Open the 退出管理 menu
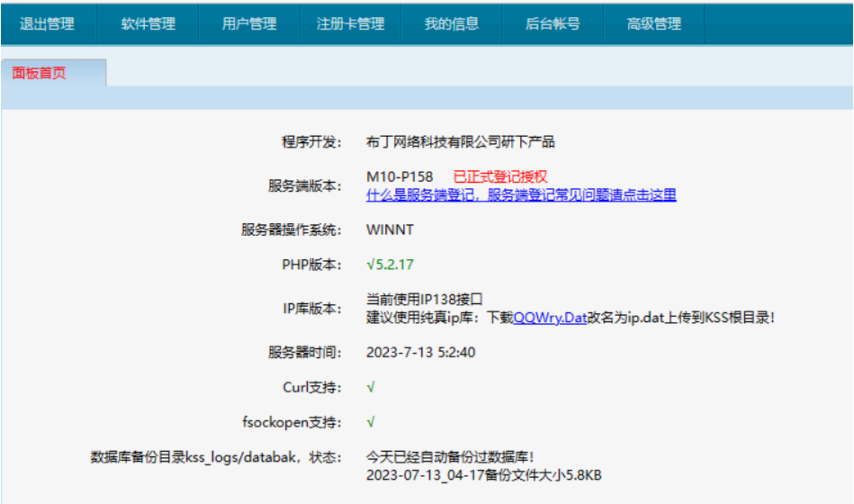The width and height of the screenshot is (854, 504). [48, 24]
